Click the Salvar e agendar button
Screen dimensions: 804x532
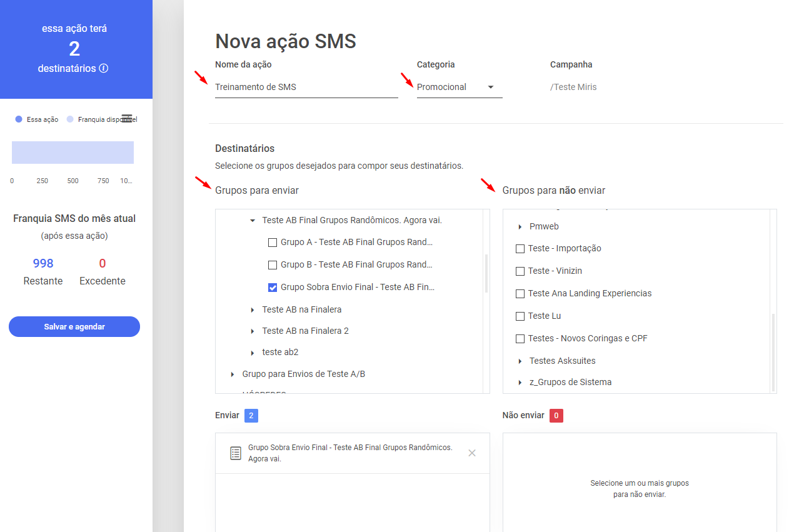[74, 327]
